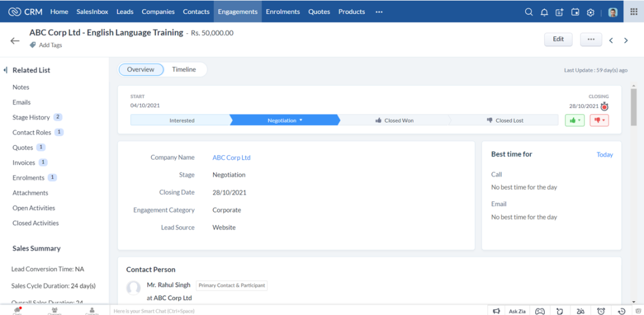Open the search magnifier in the top bar
The width and height of the screenshot is (644, 315).
tap(529, 13)
